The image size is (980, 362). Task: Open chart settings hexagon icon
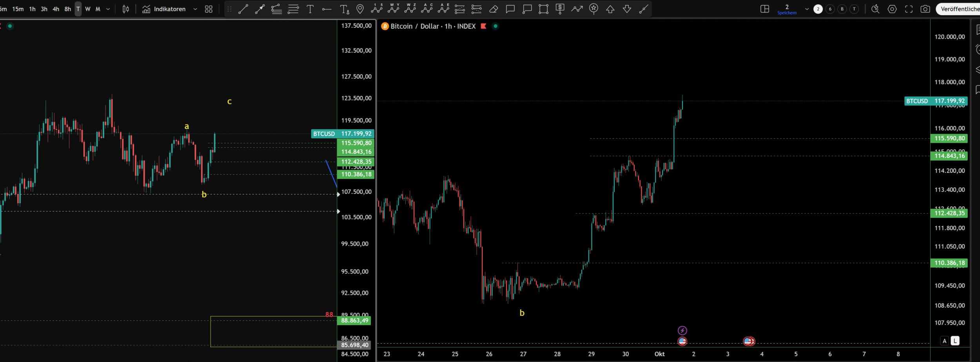[x=892, y=9]
